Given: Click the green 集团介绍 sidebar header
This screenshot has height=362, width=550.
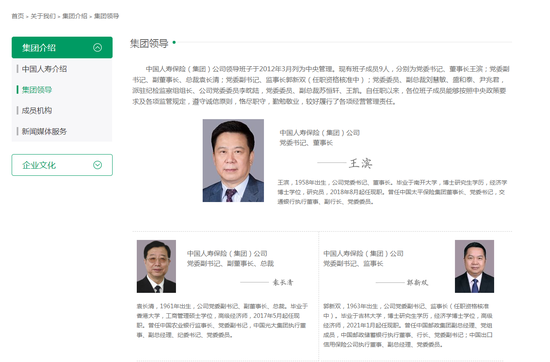Looking at the screenshot, I should (x=62, y=47).
